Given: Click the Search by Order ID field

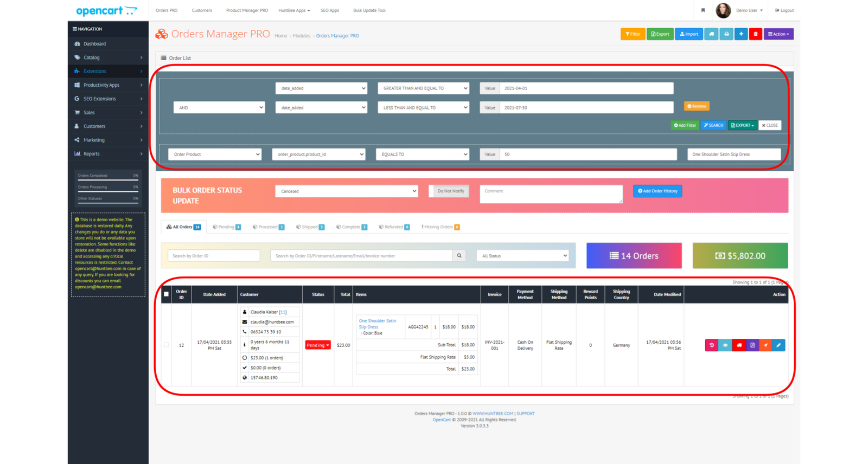Looking at the screenshot, I should (x=214, y=256).
